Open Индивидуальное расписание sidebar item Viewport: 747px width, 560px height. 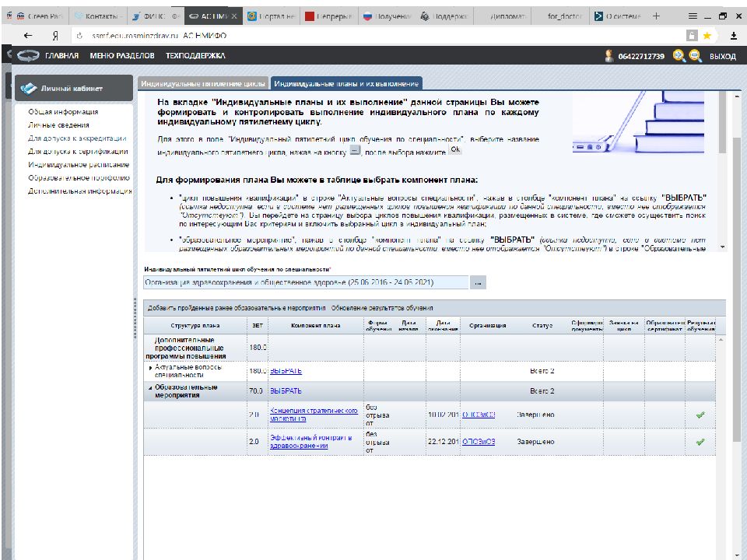[x=79, y=165]
